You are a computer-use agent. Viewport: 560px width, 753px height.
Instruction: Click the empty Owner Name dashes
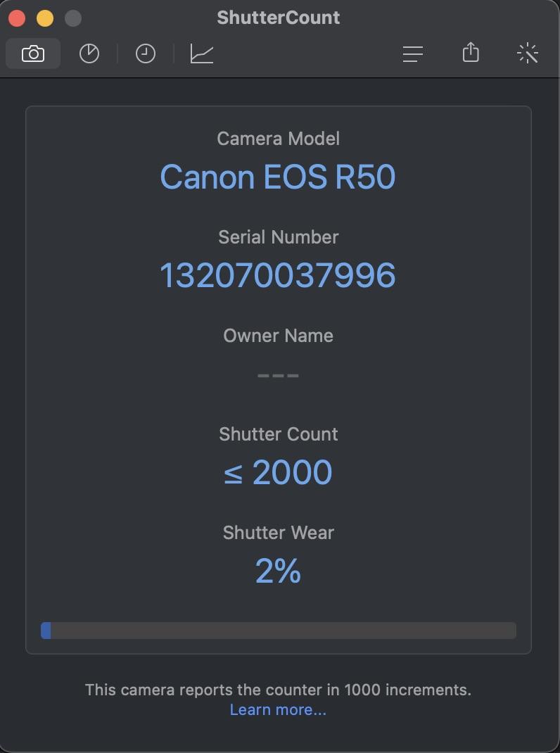click(x=278, y=375)
